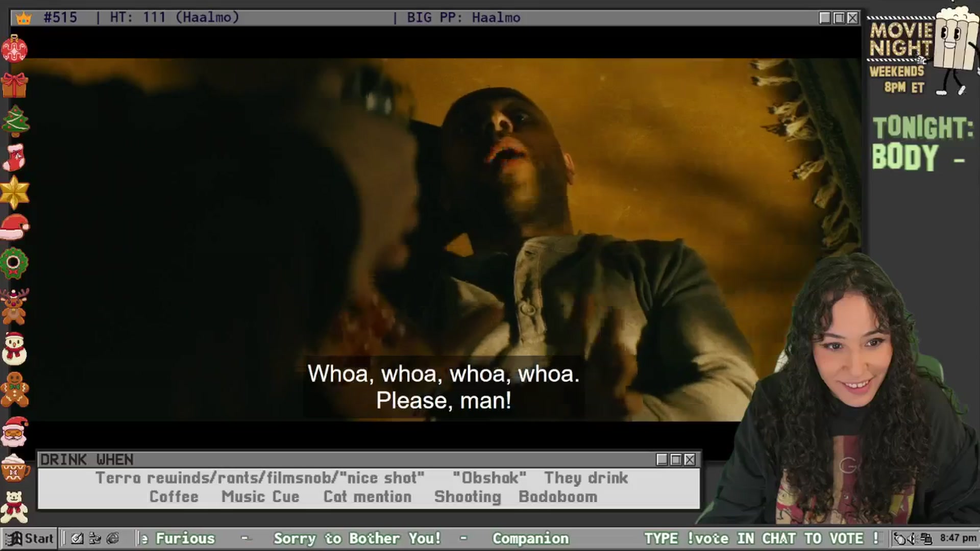980x551 pixels.
Task: Click the "Coffee" drink rule
Action: click(x=174, y=497)
